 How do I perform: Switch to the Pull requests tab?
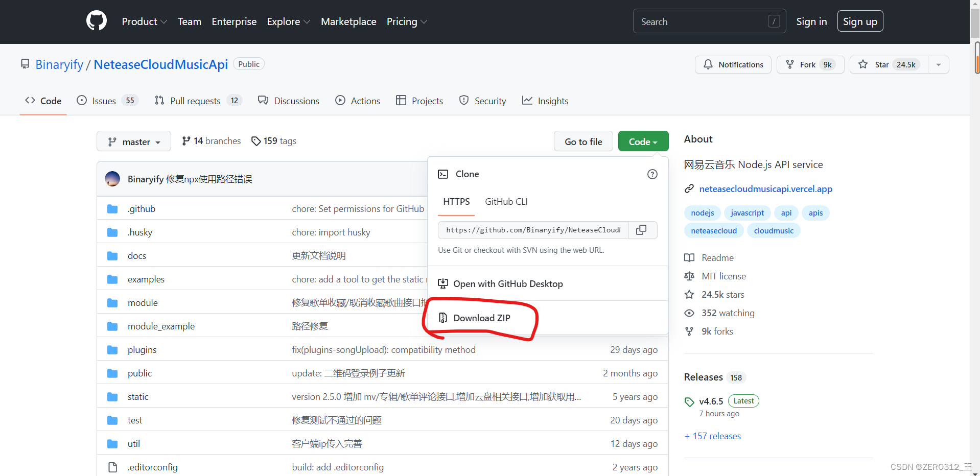coord(198,101)
